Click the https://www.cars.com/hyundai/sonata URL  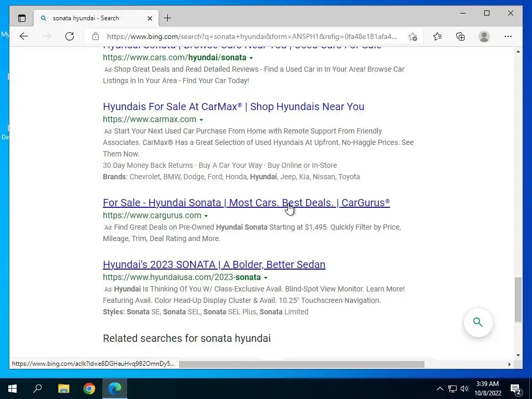tap(175, 57)
